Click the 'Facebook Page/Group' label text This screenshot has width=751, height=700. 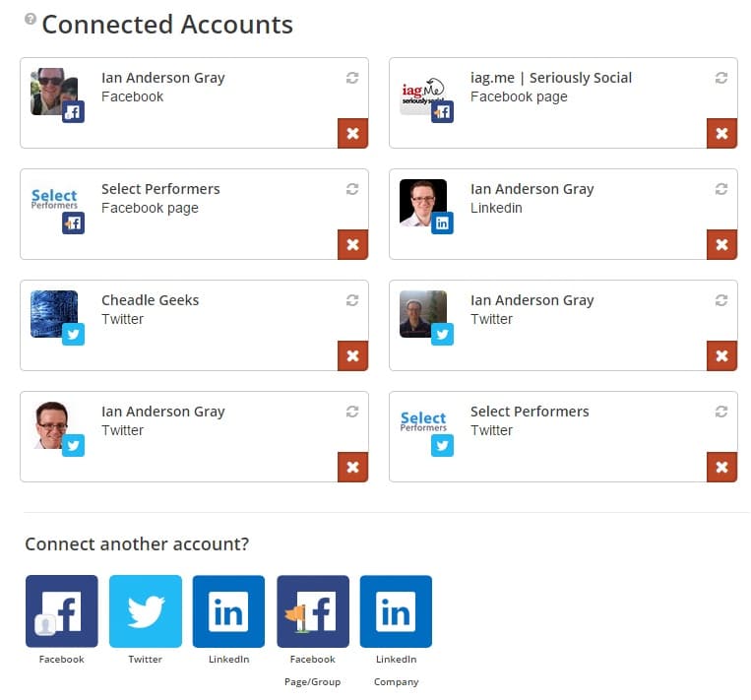point(313,670)
